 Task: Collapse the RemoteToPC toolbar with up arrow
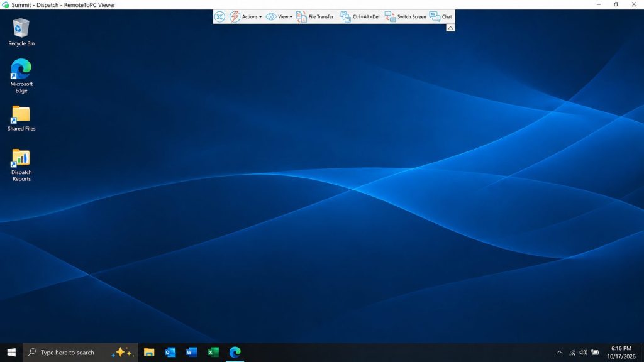450,28
